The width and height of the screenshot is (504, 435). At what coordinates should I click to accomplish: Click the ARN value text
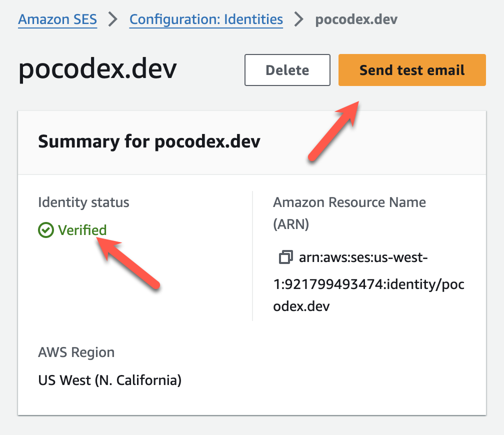(368, 282)
